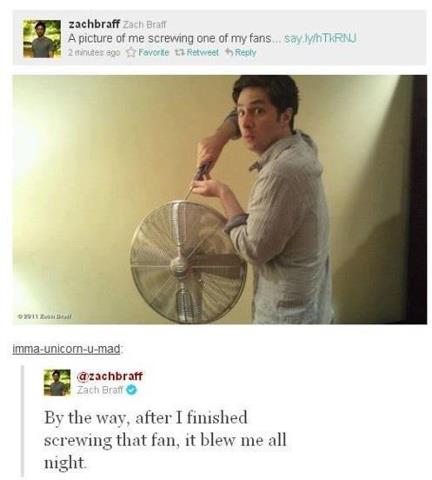Open the say.ly shortened link
Screen dimensions: 432x480
319,39
